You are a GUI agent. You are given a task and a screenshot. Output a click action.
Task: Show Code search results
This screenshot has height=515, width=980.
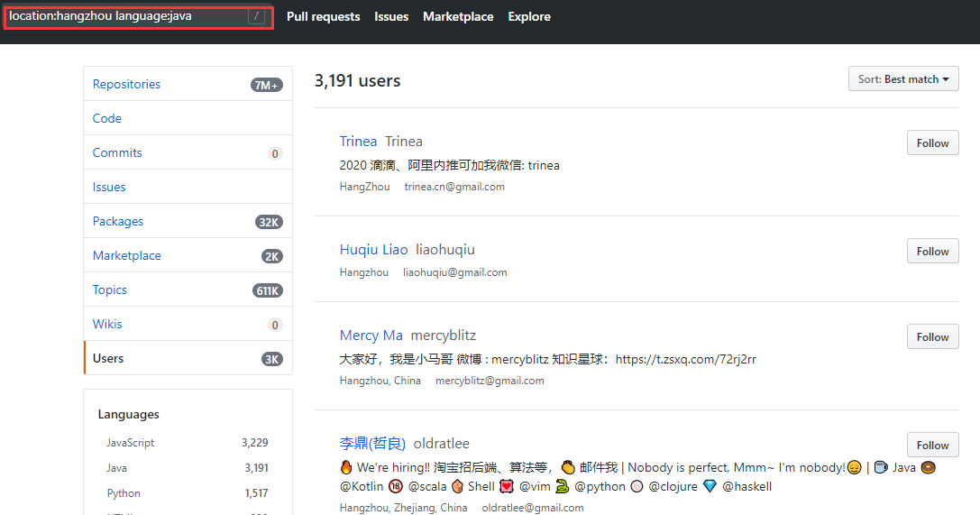point(188,118)
